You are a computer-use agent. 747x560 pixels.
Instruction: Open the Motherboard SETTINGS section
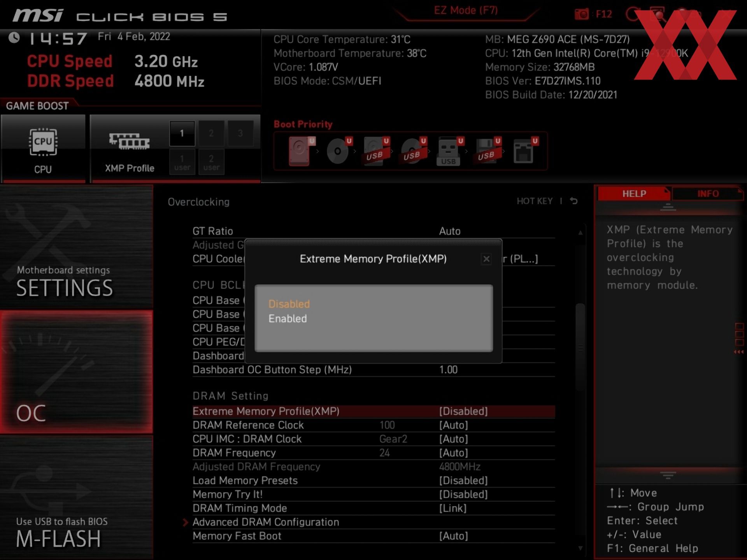76,247
